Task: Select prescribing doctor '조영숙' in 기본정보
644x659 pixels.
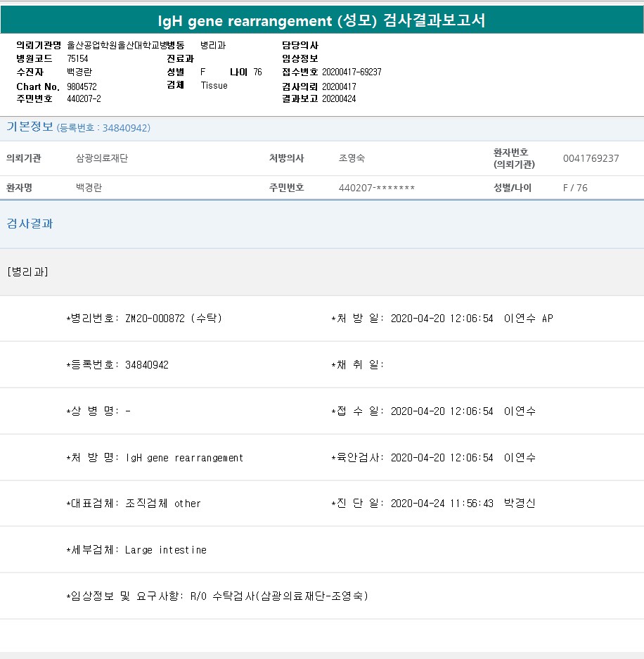Action: [352, 158]
